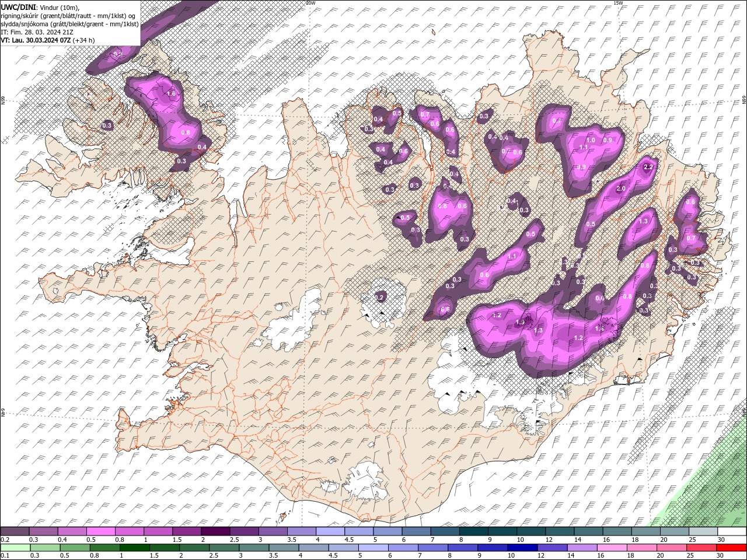Pick the upper legend swatch above the 12 label
Viewport: 747px width, 560px height.
[559, 531]
